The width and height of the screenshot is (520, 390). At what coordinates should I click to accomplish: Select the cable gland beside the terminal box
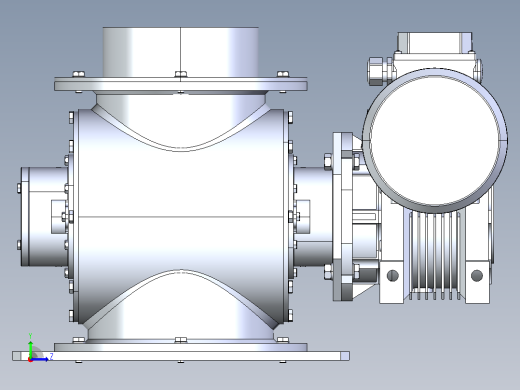tap(380, 71)
